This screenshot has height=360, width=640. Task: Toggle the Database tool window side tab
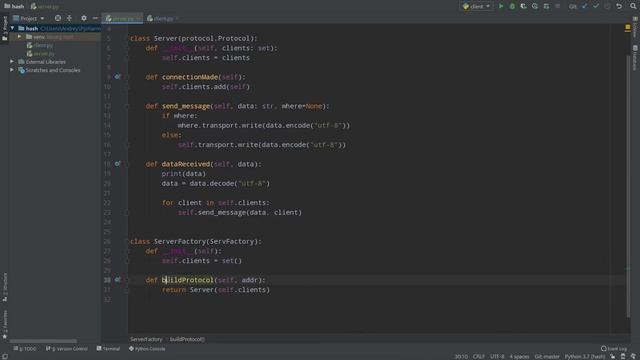click(635, 58)
